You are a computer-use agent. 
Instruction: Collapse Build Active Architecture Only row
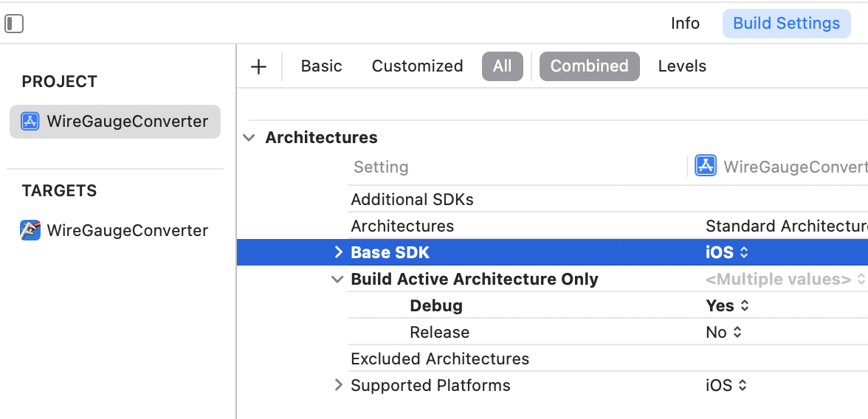coord(337,279)
